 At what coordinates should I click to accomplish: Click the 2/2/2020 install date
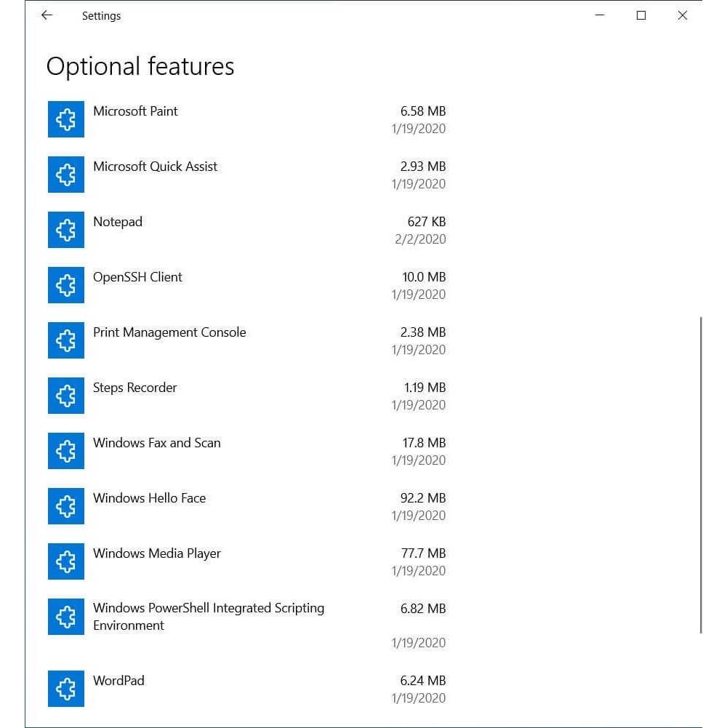(420, 239)
